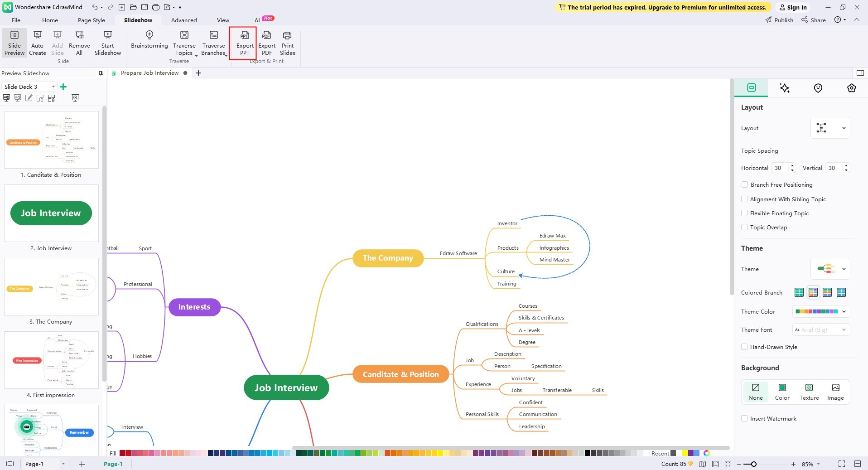Click the zoom out minus icon

pyautogui.click(x=739, y=464)
